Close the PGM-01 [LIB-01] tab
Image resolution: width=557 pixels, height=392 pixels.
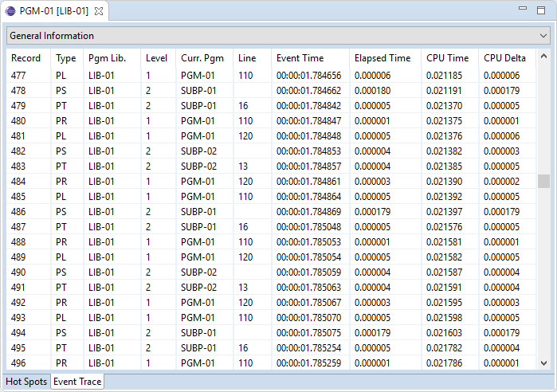tap(99, 11)
